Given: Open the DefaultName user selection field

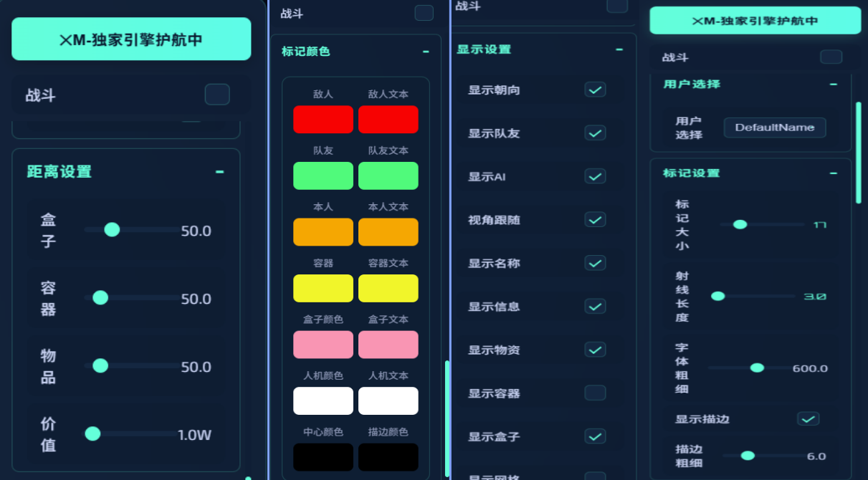Looking at the screenshot, I should click(774, 128).
